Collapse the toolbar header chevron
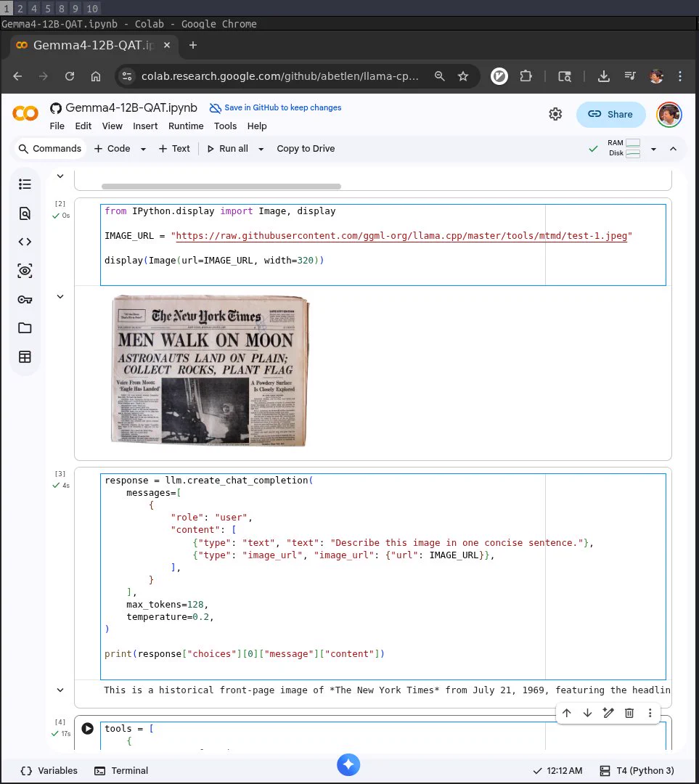The width and height of the screenshot is (699, 784). [673, 149]
